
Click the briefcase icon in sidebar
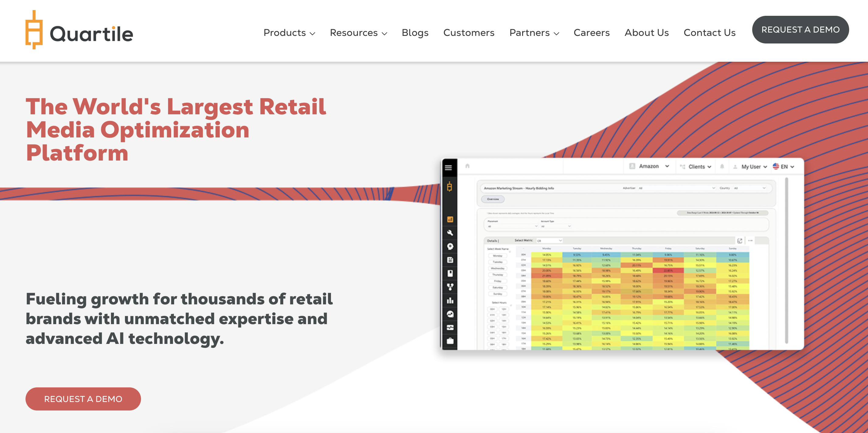tap(450, 341)
